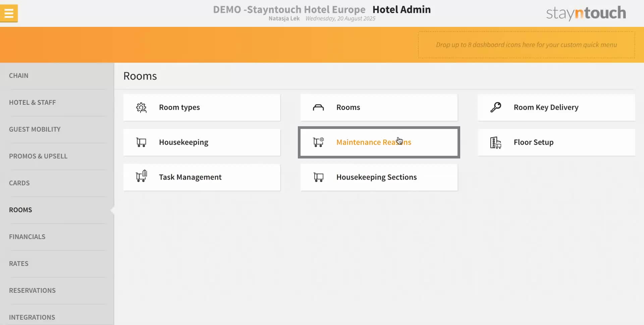Click the Rooms page heading

click(x=140, y=76)
